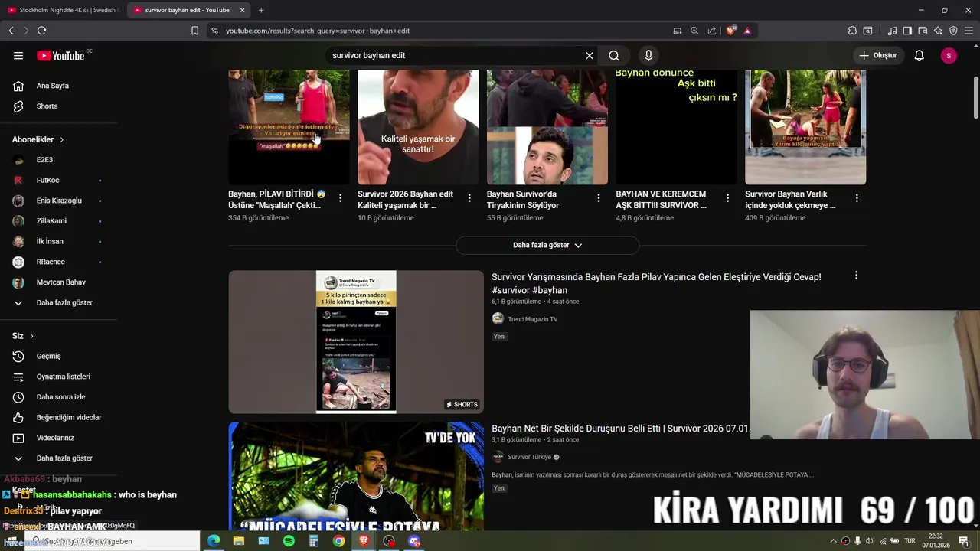Open options for BAYHAN VE KEREMCEM short
Viewport: 980px width, 551px height.
727,198
